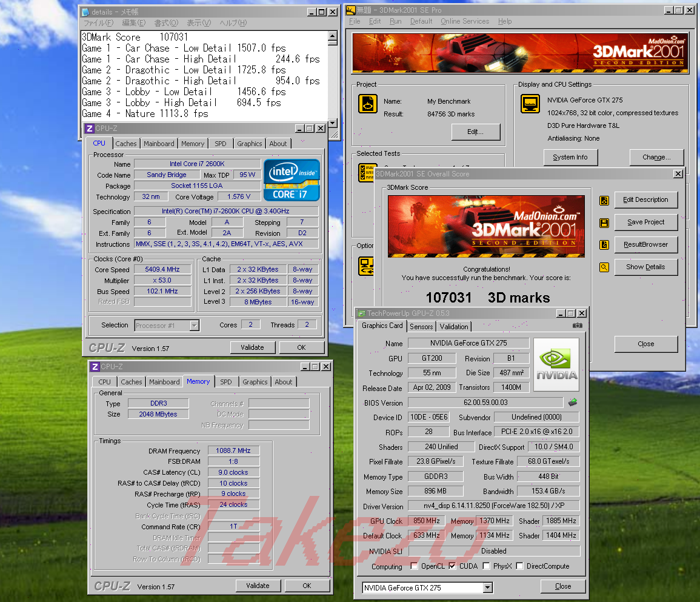Switch to Sensors tab in GPU-Z
This screenshot has width=700, height=602.
(421, 326)
